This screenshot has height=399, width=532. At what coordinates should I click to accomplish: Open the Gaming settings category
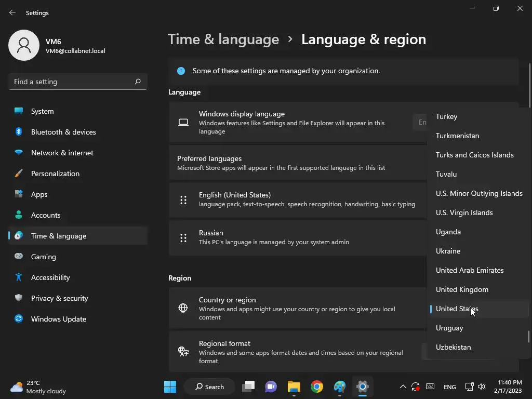pos(78,257)
